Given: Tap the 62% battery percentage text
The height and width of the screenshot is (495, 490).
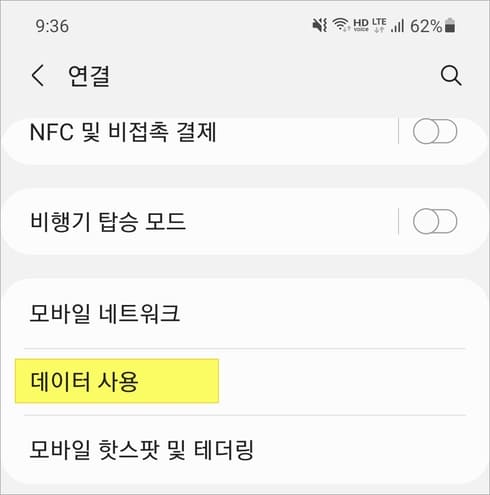Looking at the screenshot, I should [x=426, y=26].
